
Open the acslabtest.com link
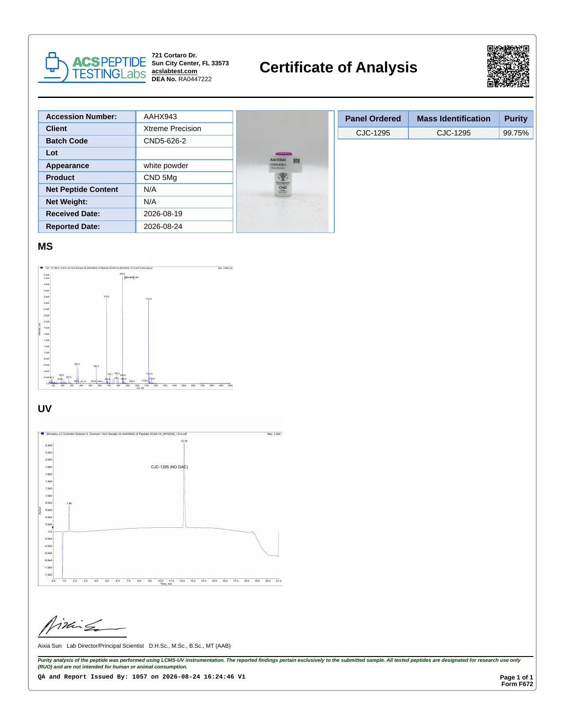pos(174,71)
